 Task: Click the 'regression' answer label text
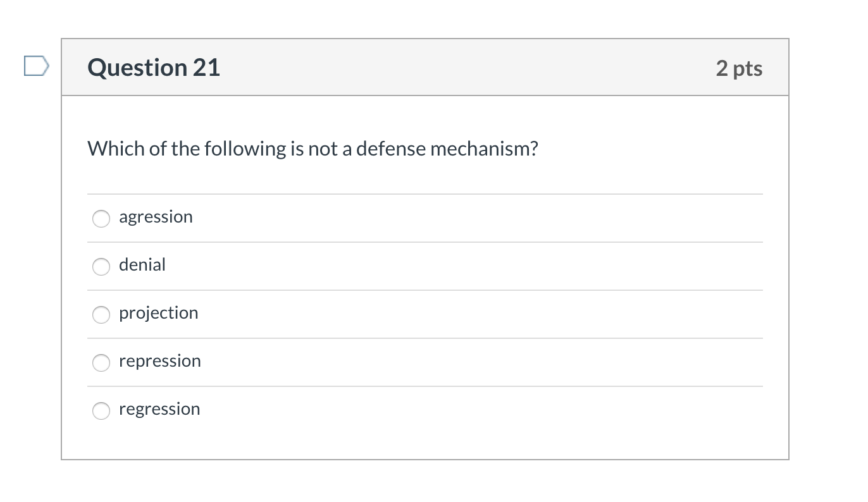click(x=159, y=409)
